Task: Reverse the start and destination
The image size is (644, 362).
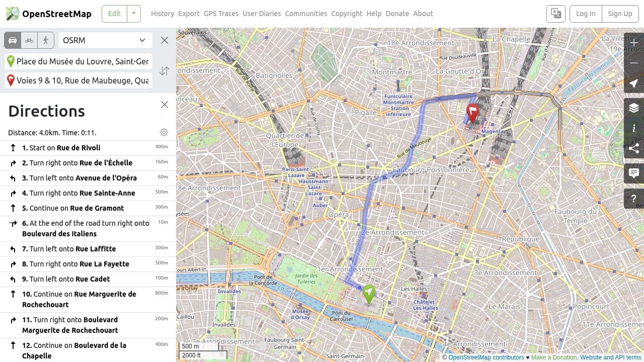Action: tap(165, 71)
